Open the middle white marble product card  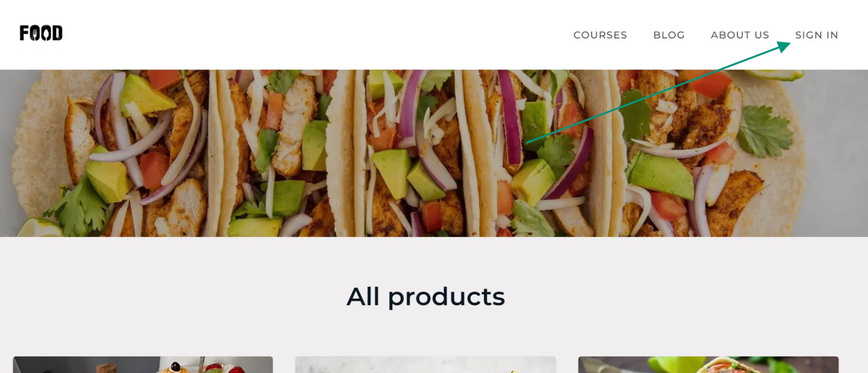click(x=425, y=365)
